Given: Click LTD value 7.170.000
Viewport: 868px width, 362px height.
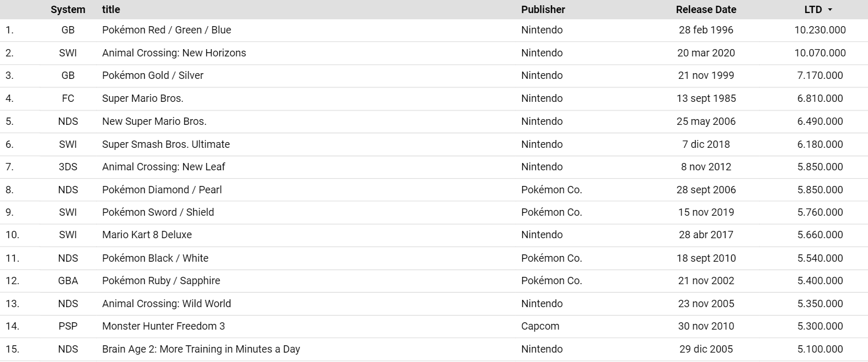Looking at the screenshot, I should [820, 75].
